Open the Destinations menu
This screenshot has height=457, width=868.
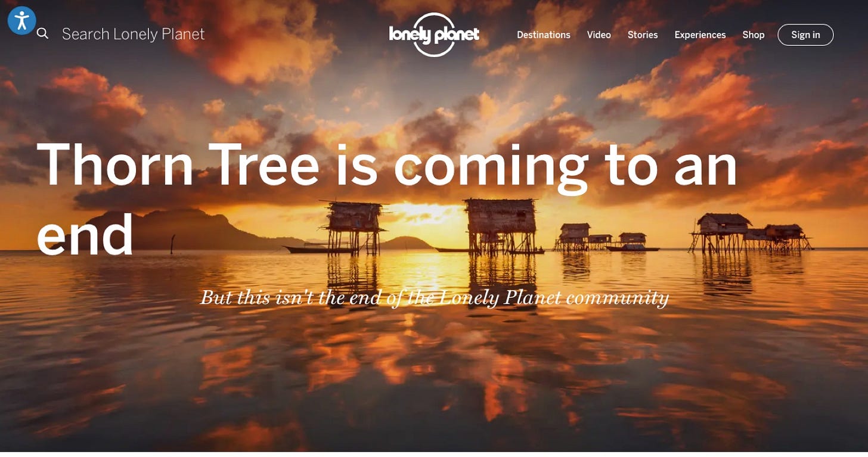click(544, 35)
